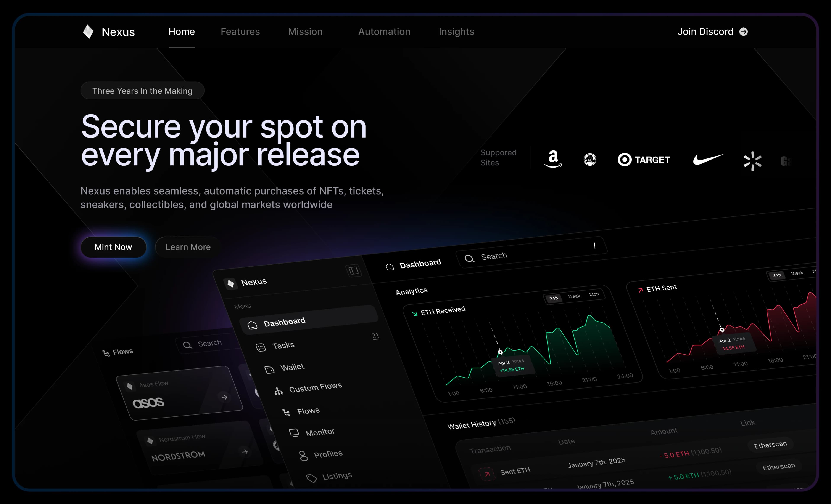Select Dashboard in the sidebar menu

pos(309,320)
